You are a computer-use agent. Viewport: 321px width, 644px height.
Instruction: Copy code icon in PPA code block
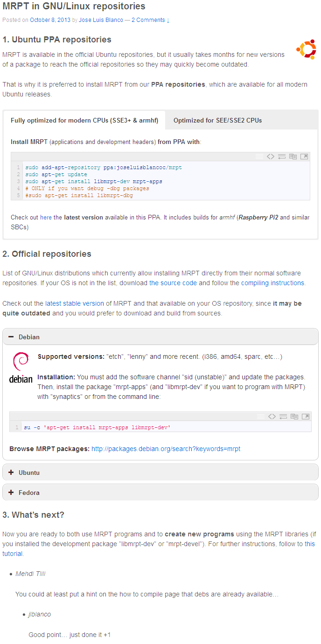293,157
